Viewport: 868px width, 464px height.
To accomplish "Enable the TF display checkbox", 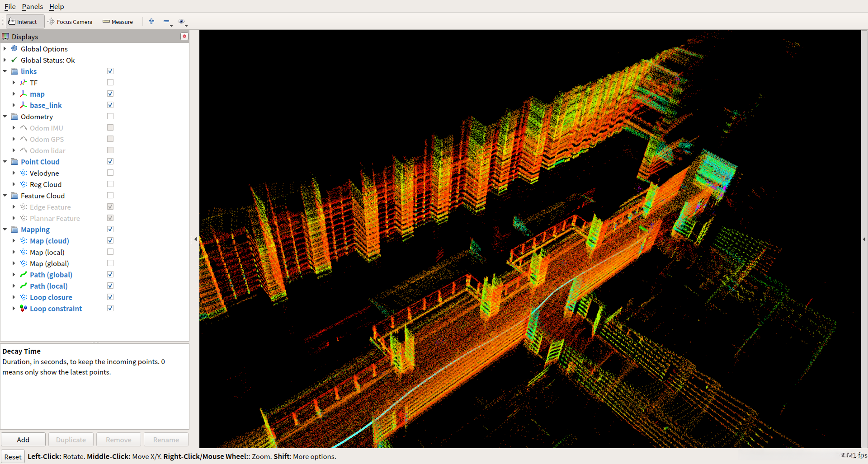I will (110, 82).
